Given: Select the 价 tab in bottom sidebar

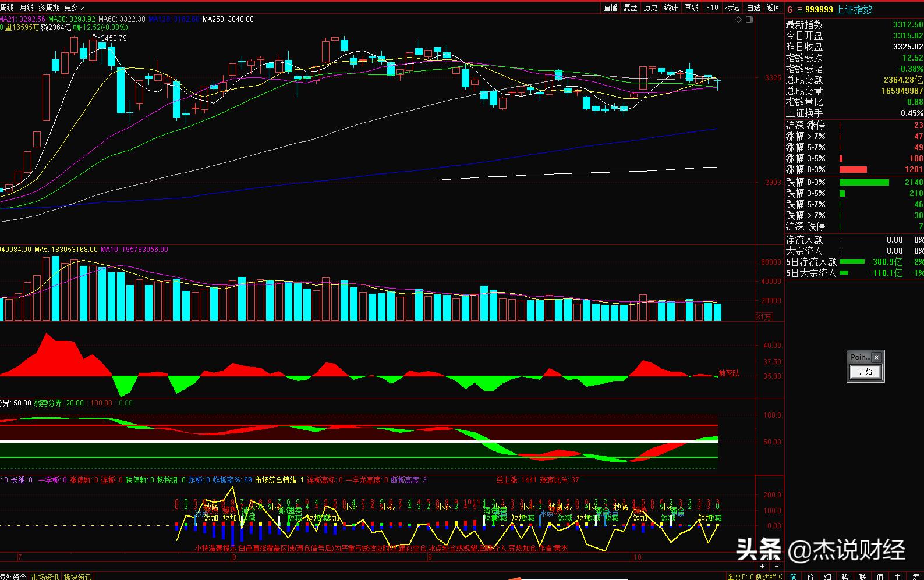Looking at the screenshot, I should (x=810, y=576).
